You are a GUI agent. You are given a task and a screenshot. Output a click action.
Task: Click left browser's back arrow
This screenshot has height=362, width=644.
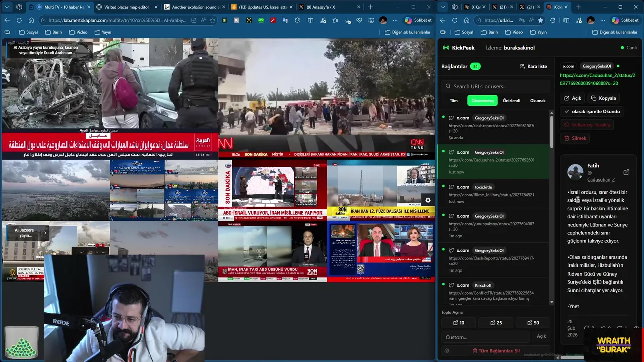click(7, 20)
